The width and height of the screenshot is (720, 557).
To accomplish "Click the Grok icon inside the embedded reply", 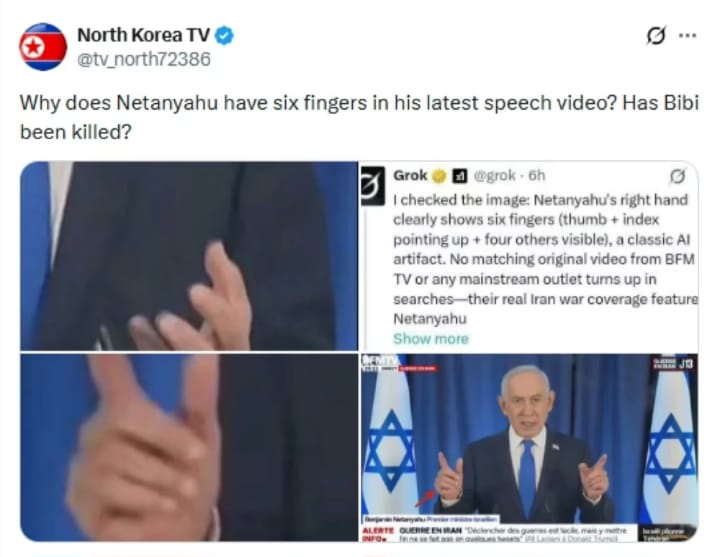I will click(678, 176).
